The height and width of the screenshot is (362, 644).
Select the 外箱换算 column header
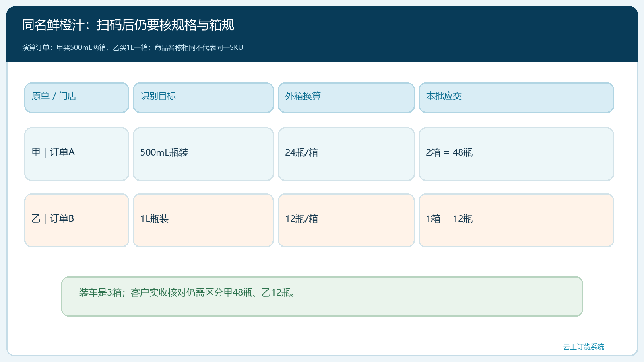click(346, 98)
